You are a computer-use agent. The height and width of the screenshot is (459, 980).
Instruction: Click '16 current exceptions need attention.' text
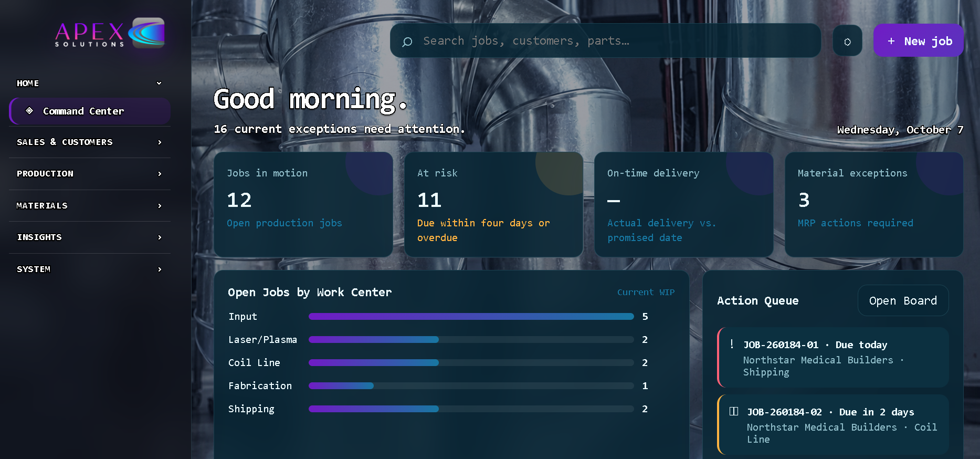(339, 129)
